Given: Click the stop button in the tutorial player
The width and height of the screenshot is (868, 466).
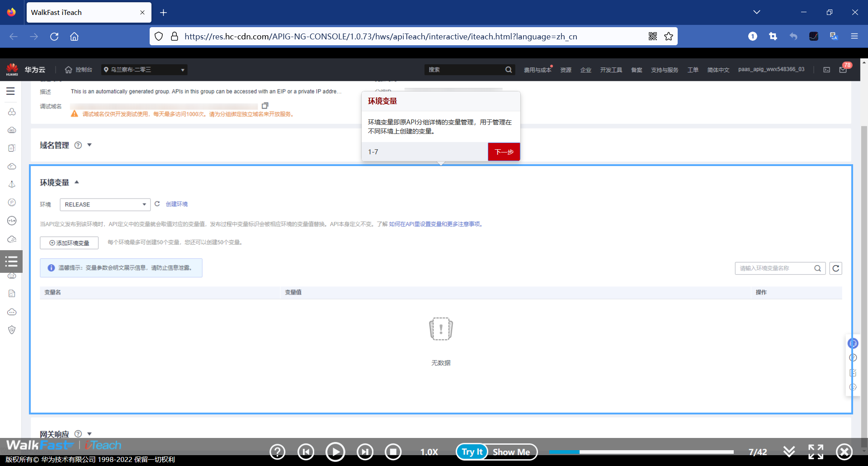Looking at the screenshot, I should 393,452.
